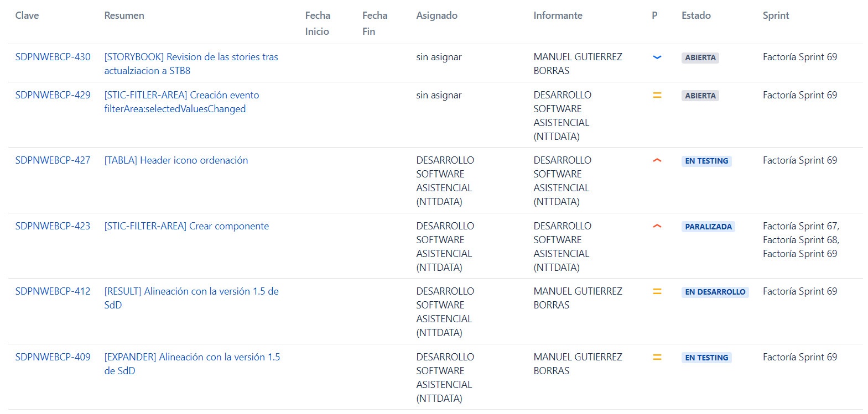Open issue key SDPNWEBCP-412
This screenshot has height=414, width=868.
click(53, 291)
